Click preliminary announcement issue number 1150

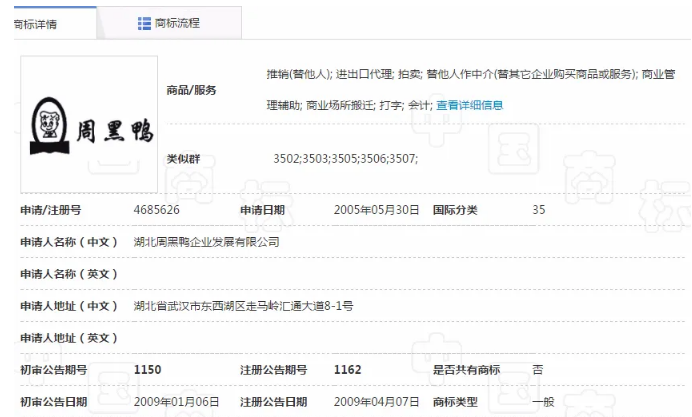[x=147, y=369]
